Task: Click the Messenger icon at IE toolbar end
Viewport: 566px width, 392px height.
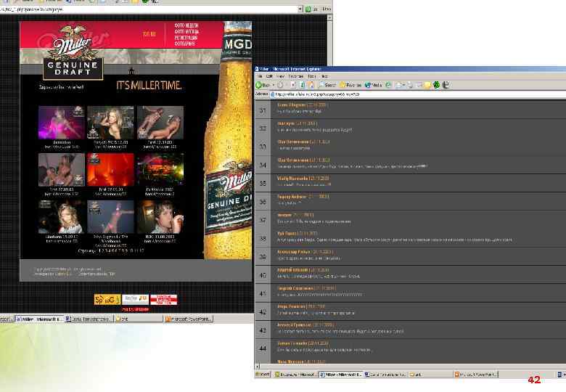Action: tap(446, 85)
